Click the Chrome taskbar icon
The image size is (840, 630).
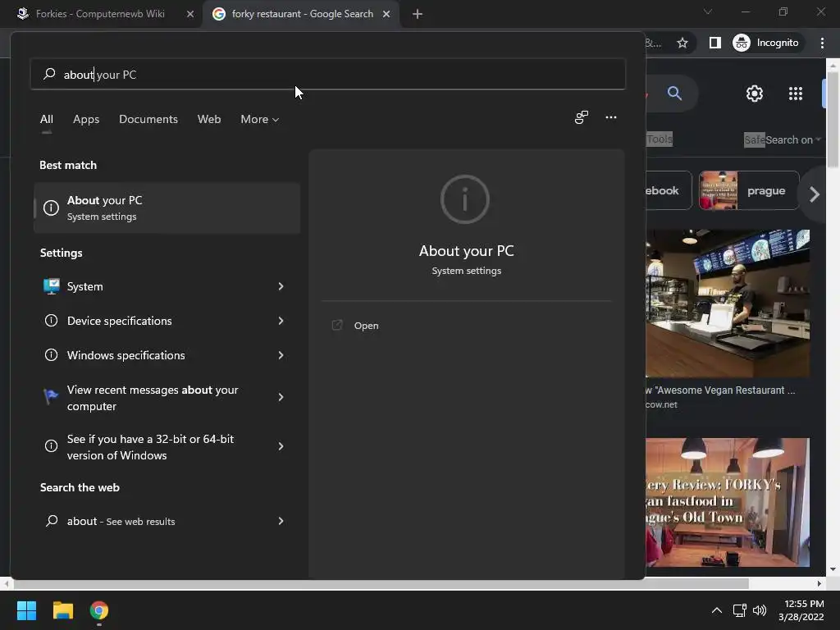(x=99, y=610)
